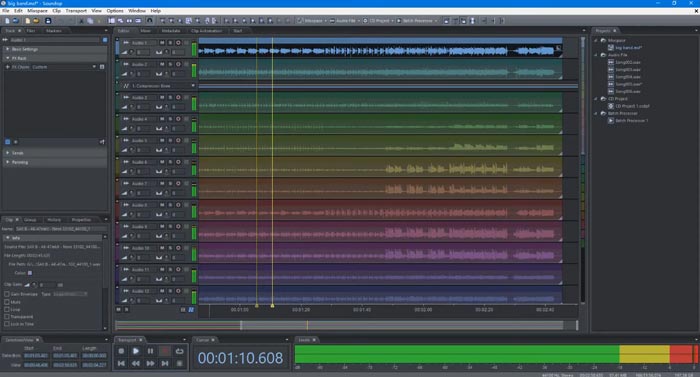Open the Transport menu

pyautogui.click(x=76, y=11)
